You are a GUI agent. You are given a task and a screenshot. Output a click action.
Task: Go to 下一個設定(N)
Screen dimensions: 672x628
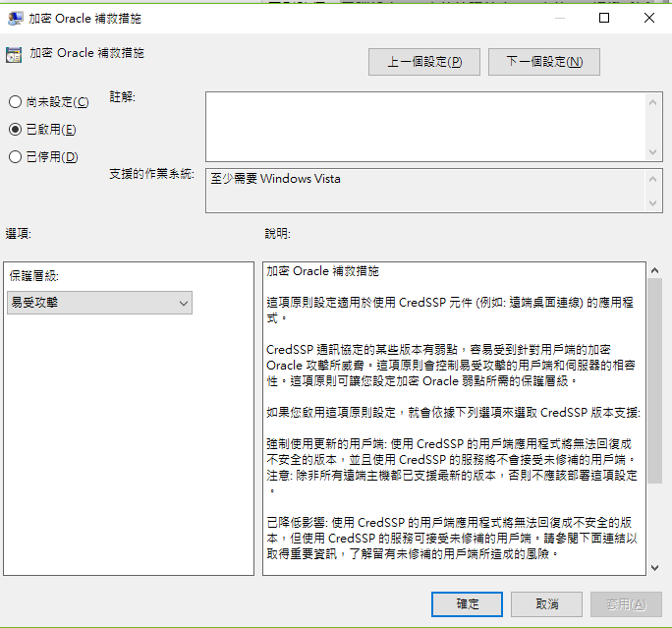544,62
